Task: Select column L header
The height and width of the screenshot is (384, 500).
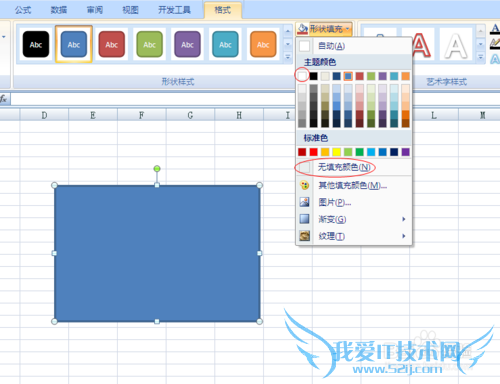Action: 434,115
